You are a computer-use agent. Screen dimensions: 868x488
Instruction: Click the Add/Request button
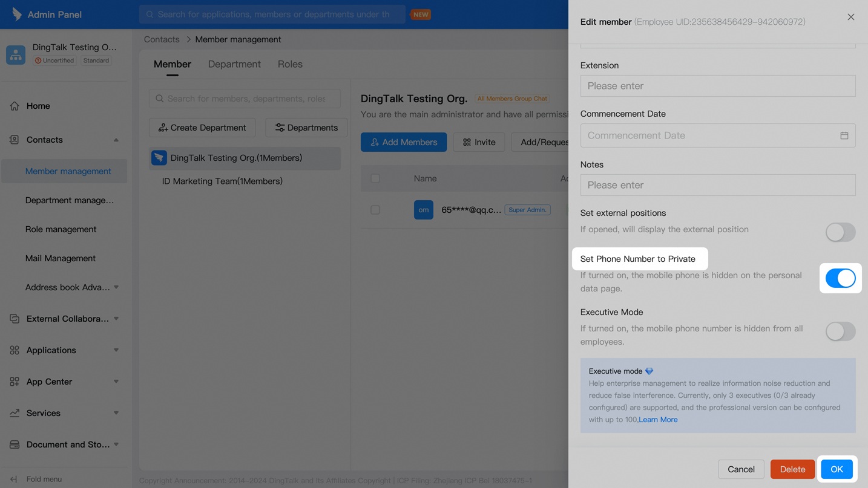tap(540, 142)
